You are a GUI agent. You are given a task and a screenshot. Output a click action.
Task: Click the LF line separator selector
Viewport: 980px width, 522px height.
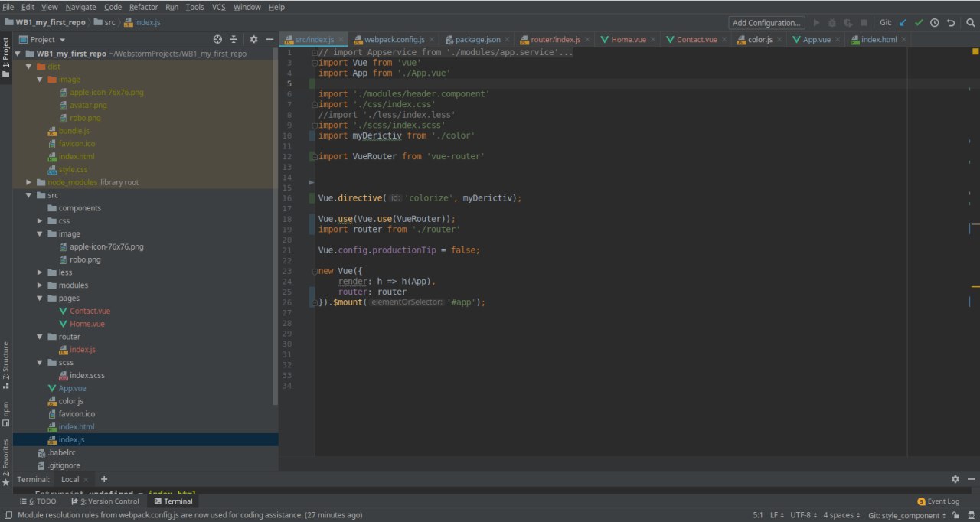776,516
